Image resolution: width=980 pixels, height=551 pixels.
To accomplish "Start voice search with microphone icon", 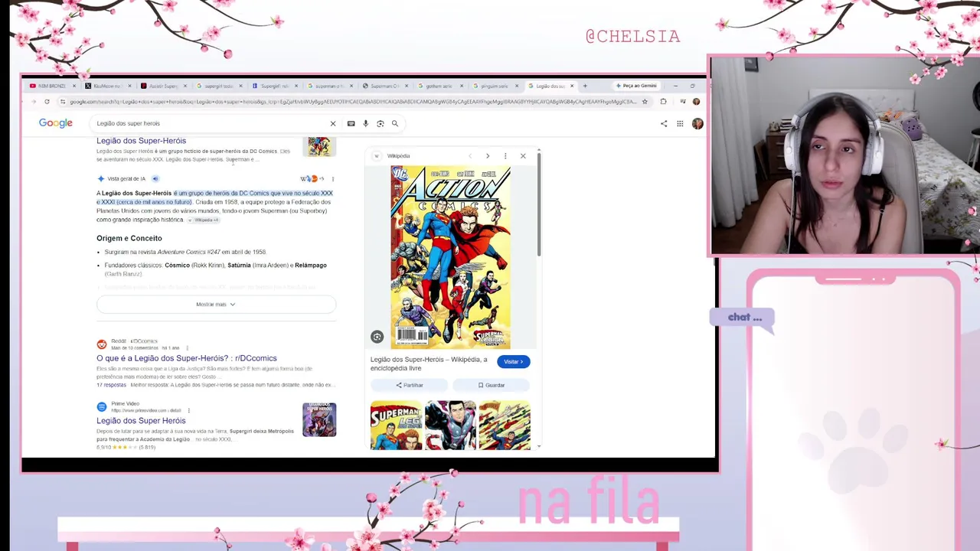I will [365, 123].
